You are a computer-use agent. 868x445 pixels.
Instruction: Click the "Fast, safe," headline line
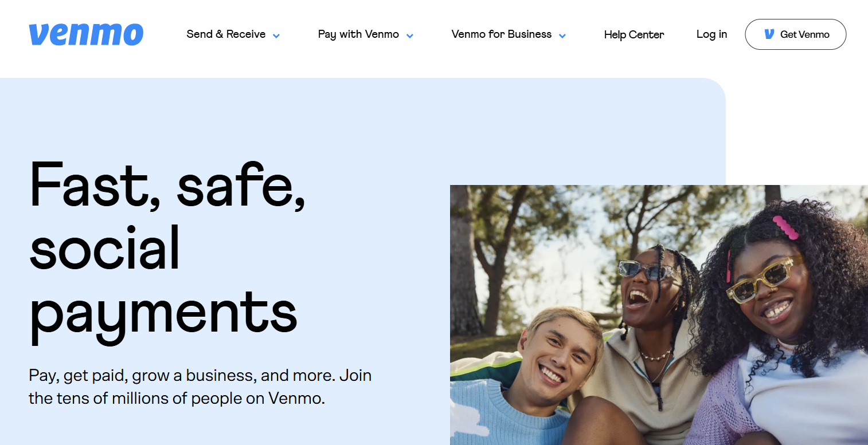167,184
